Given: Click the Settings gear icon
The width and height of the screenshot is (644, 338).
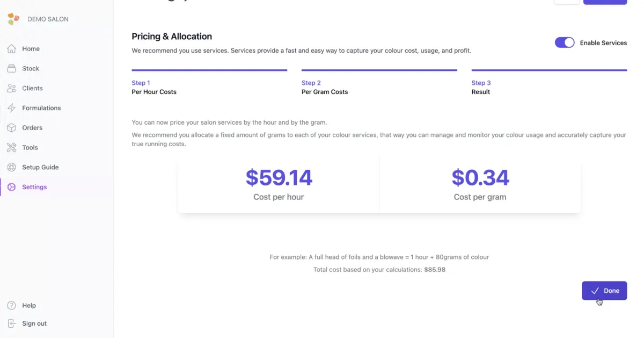Looking at the screenshot, I should coord(11,187).
